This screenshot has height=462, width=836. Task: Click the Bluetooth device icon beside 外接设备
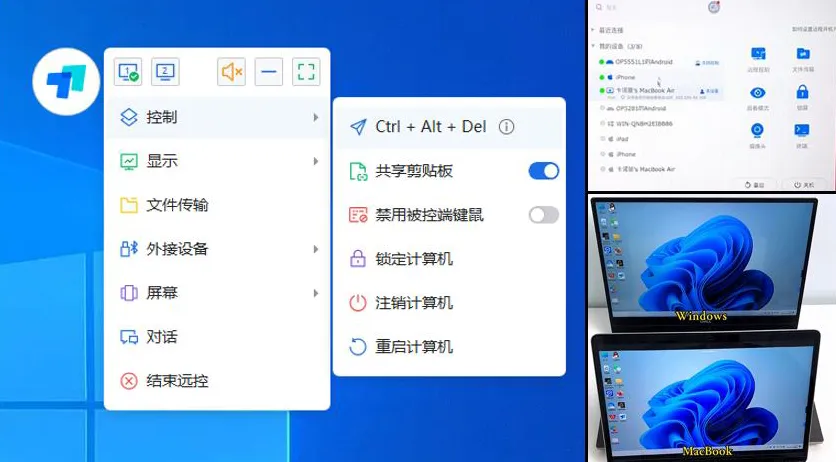click(x=129, y=249)
